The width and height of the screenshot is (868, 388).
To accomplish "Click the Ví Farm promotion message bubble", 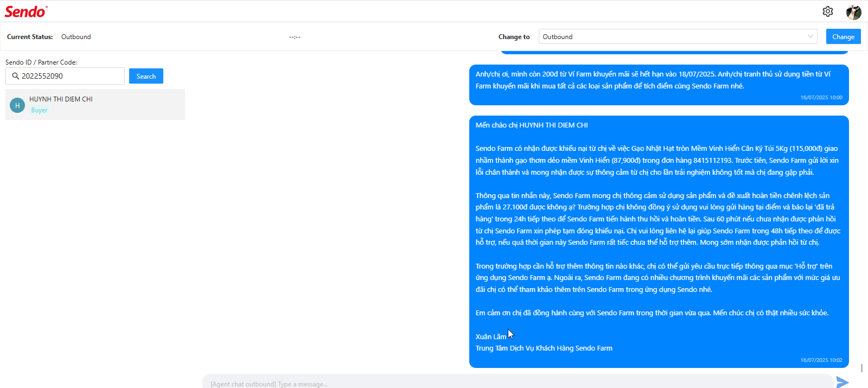I will coord(659,85).
